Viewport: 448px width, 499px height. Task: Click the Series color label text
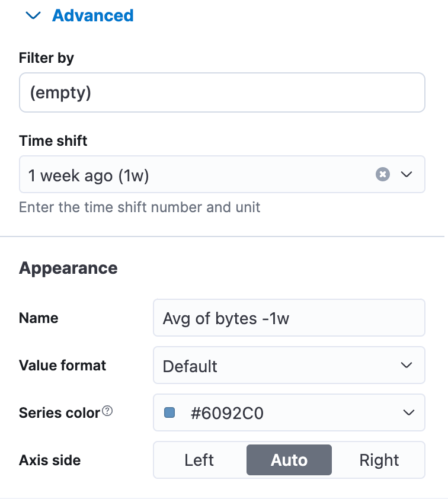(x=59, y=412)
